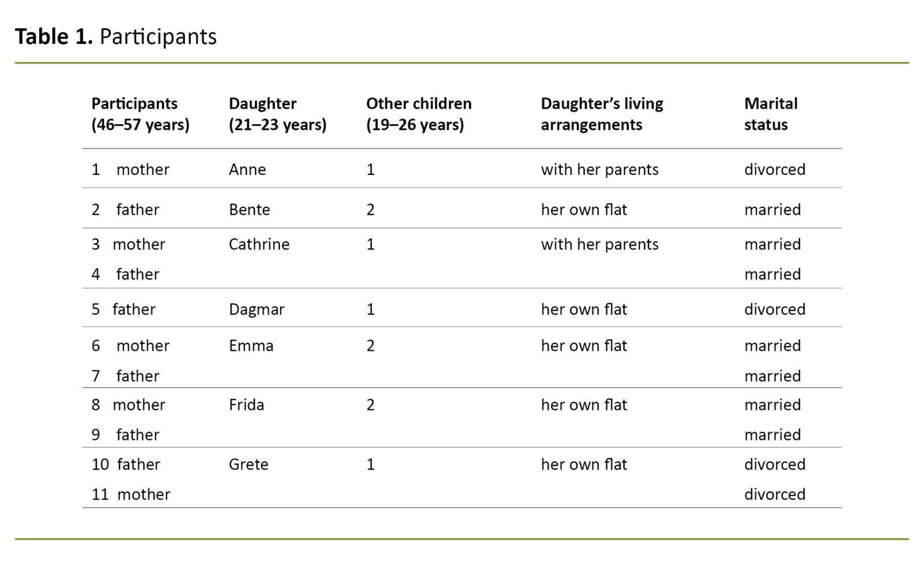This screenshot has width=924, height=567.
Task: Click the 'Table 1. Participants' title
Action: (x=115, y=36)
